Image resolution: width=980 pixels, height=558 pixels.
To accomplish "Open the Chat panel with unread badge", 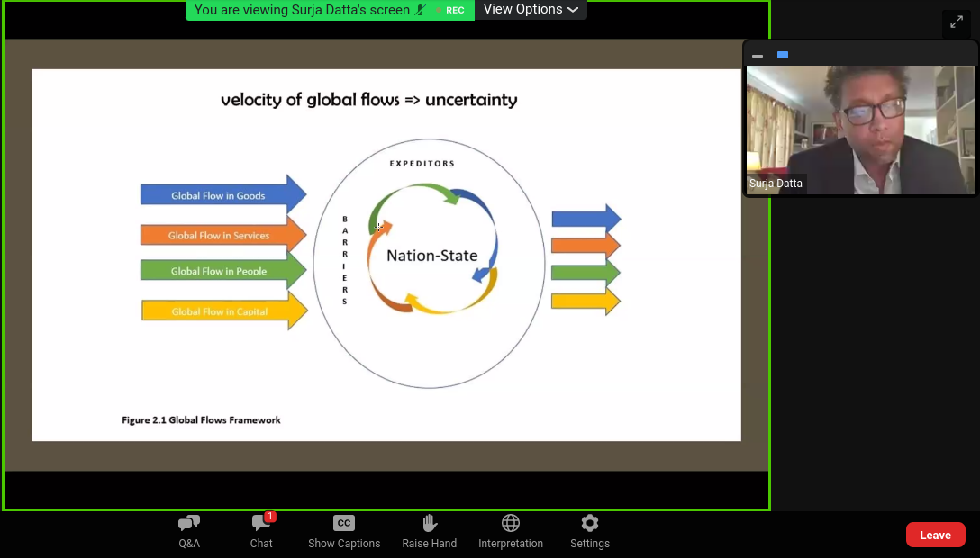I will point(261,531).
